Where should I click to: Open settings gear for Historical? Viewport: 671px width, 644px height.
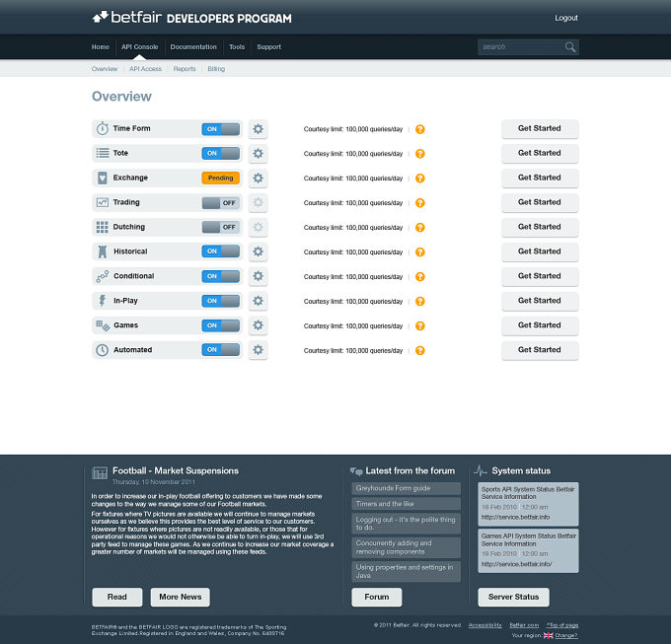tap(259, 251)
